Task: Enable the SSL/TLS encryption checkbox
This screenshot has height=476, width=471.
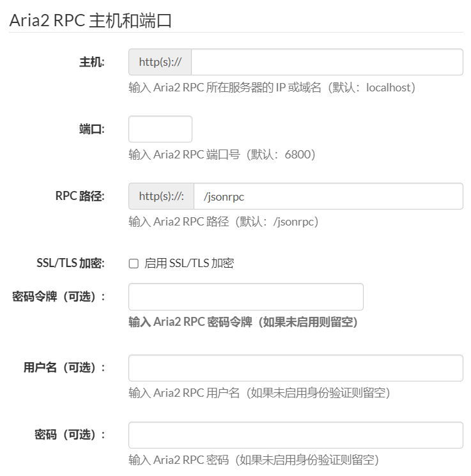Action: pyautogui.click(x=134, y=263)
